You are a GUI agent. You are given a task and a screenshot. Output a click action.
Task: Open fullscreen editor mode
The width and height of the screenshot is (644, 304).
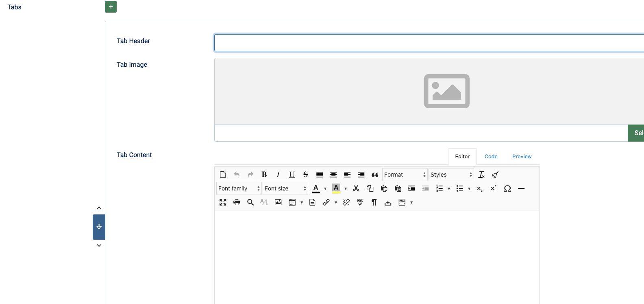click(223, 202)
